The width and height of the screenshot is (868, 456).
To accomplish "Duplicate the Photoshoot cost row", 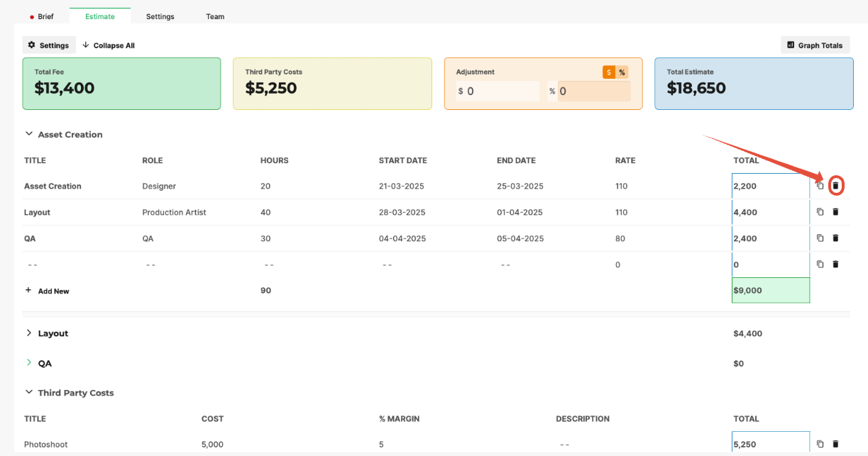I will point(820,444).
